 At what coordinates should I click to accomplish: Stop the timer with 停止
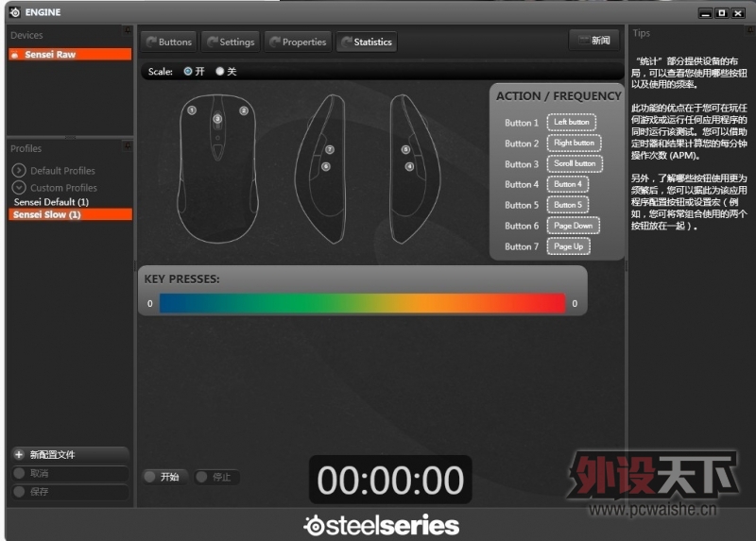coord(215,477)
